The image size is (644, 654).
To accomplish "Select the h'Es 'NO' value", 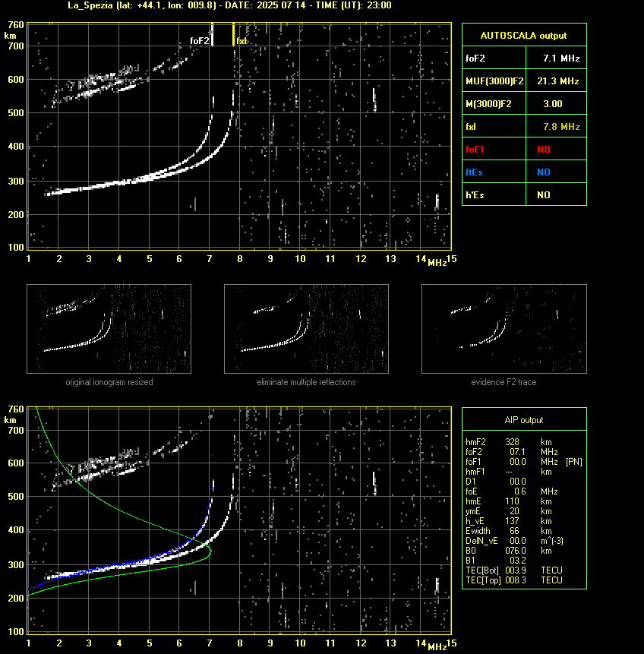I will click(x=544, y=194).
